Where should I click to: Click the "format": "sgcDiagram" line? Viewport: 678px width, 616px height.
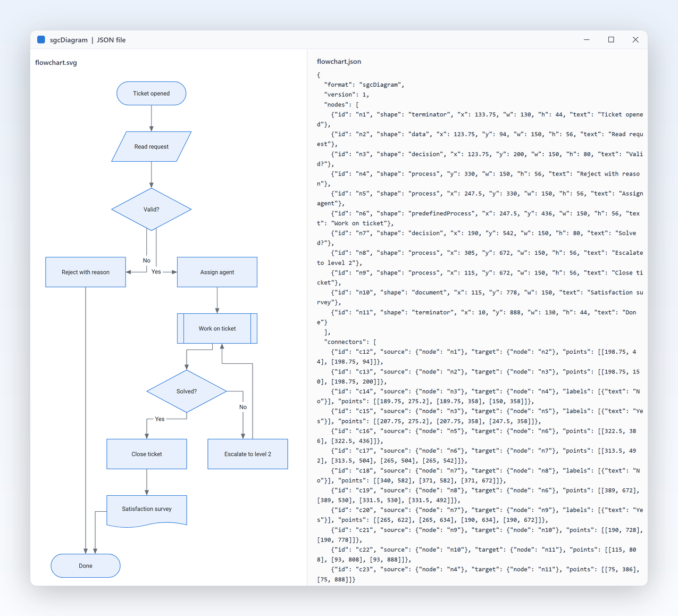(x=364, y=85)
